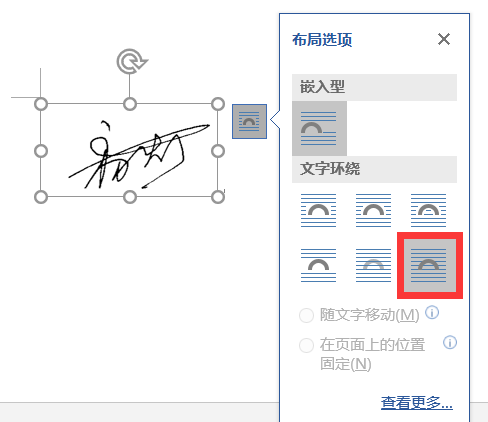Viewport: 488px width, 422px height.
Task: Choose the Through text wrapping icon
Action: [x=428, y=210]
